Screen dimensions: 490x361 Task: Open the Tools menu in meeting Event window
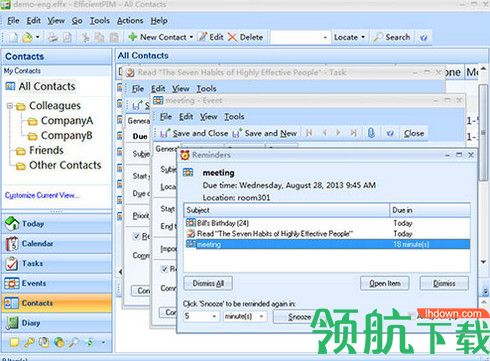coord(234,117)
